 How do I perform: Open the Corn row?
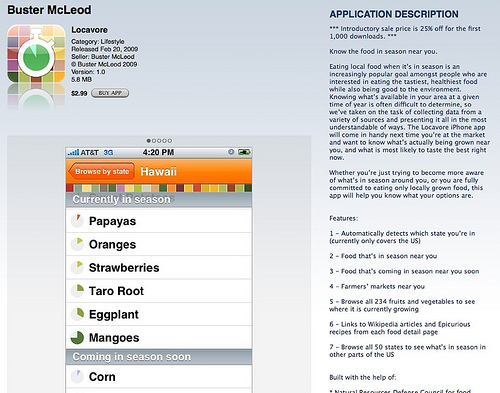pos(159,377)
